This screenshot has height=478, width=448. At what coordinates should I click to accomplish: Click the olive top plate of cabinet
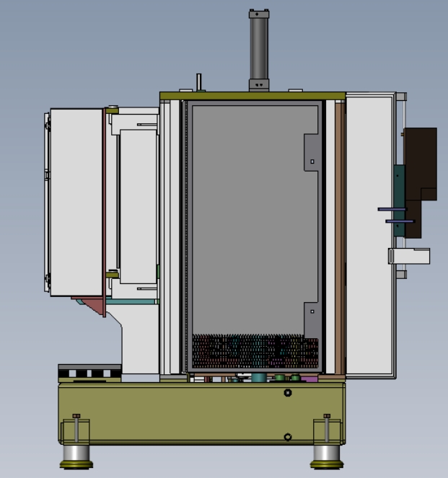[252, 96]
